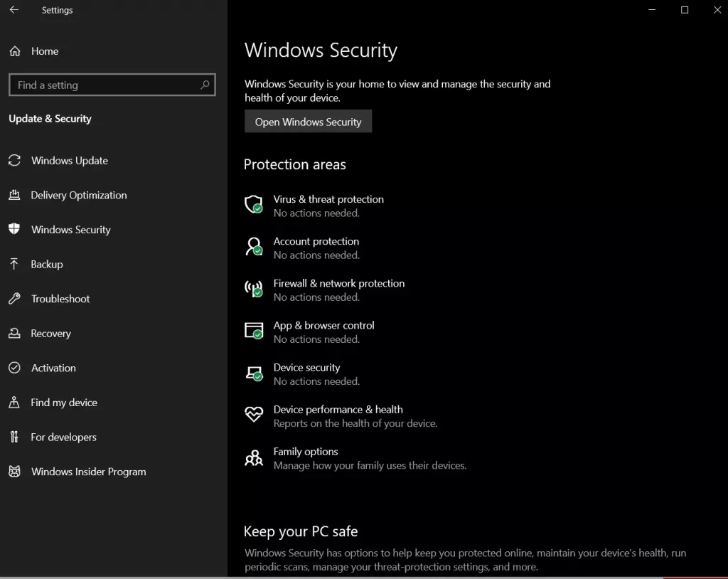Open Firewall & network protection area
Viewport: 728px width, 579px height.
[x=339, y=284]
